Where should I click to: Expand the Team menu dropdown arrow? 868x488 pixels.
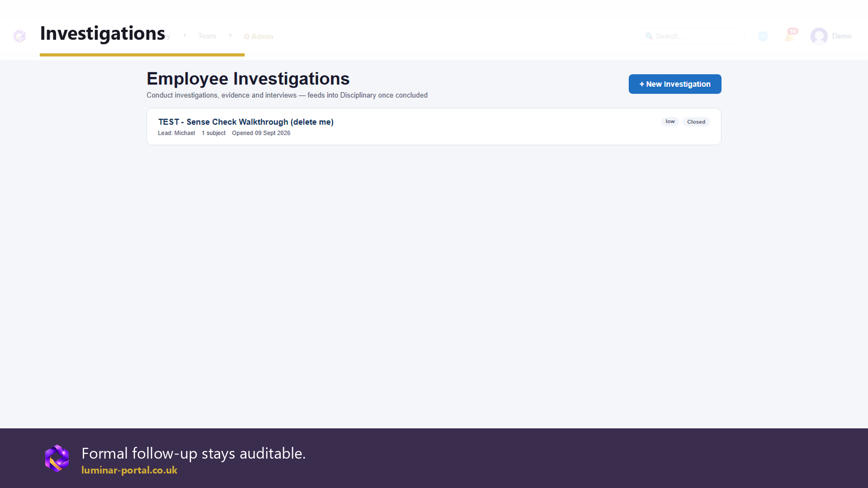point(230,36)
